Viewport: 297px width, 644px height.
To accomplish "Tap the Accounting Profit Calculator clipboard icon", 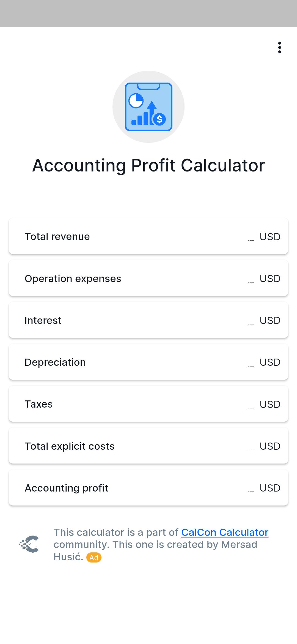I will coord(148,107).
